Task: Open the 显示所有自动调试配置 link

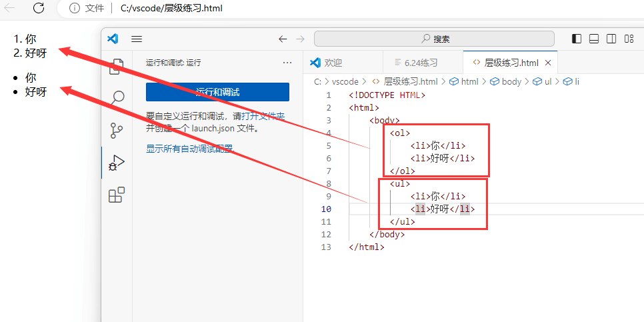Action: click(190, 148)
